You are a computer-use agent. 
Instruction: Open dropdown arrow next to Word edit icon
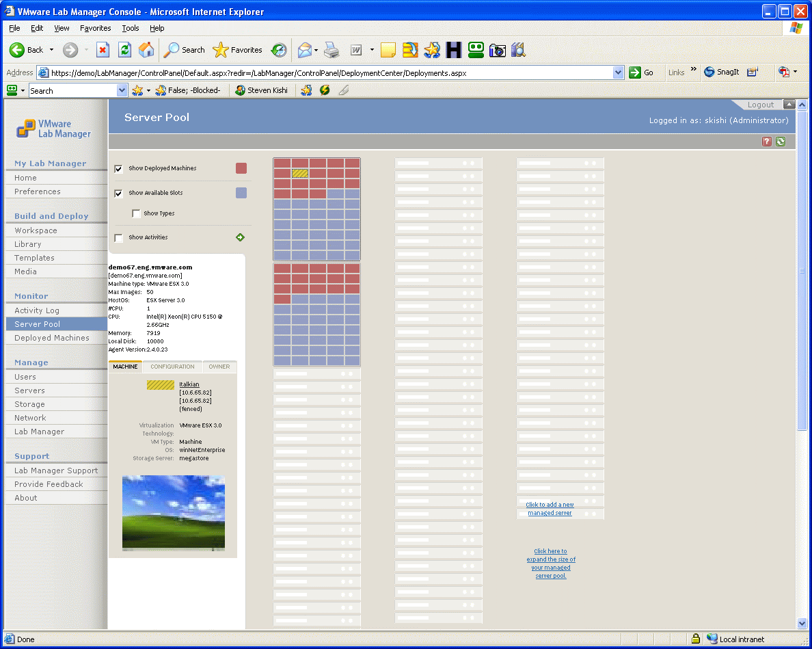point(372,50)
